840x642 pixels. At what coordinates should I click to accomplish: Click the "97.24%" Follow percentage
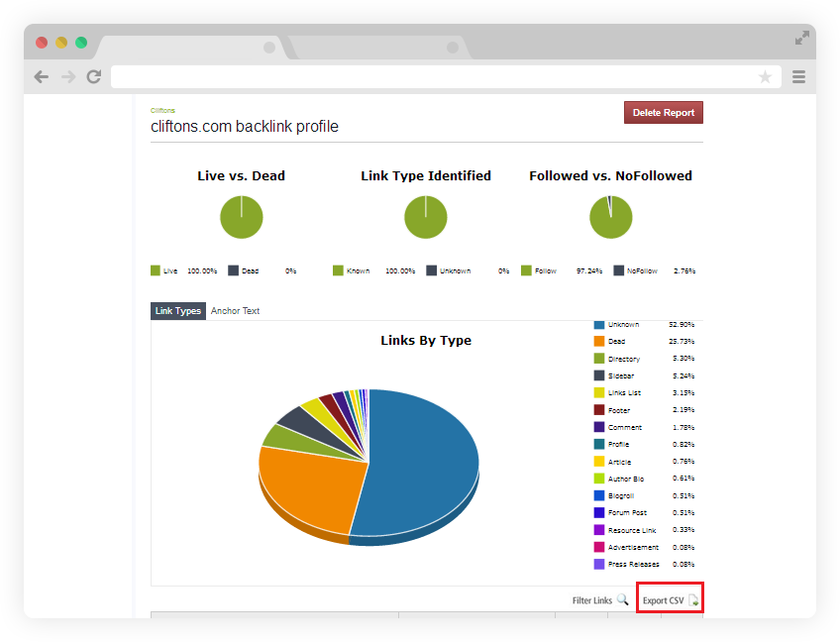(x=589, y=271)
